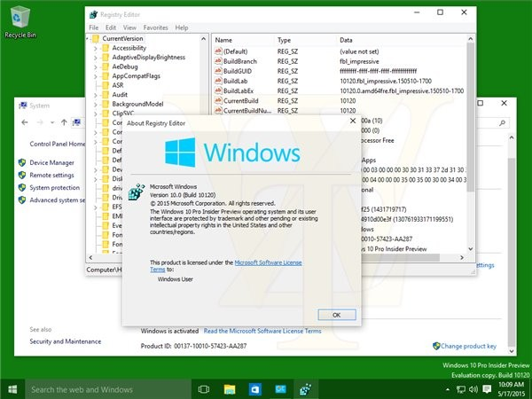532x399 pixels.
Task: Open File Explorer from the taskbar
Action: 229,389
